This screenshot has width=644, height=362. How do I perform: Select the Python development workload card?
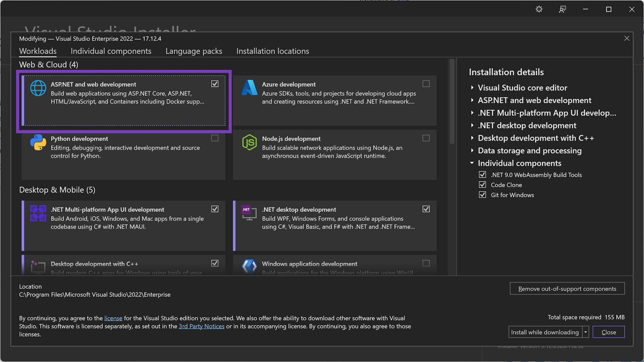click(x=124, y=155)
